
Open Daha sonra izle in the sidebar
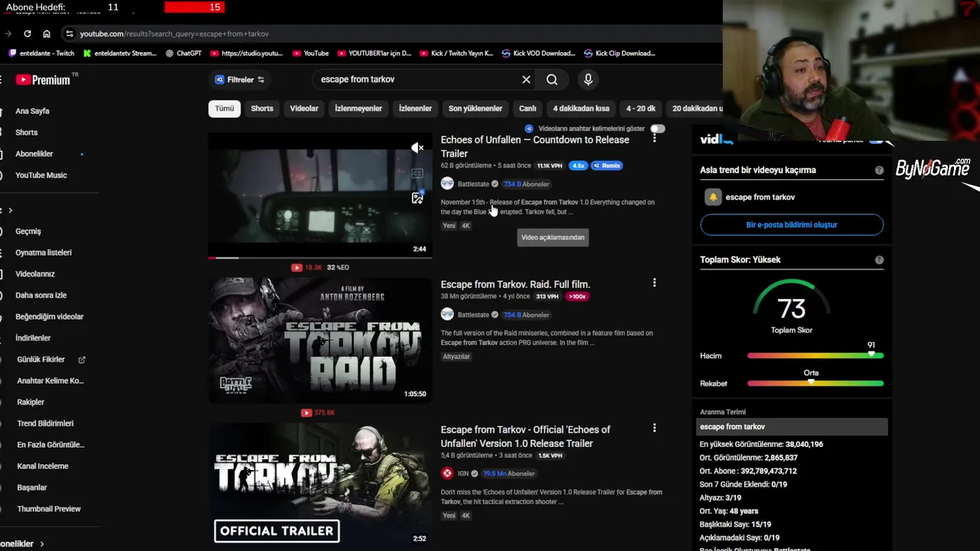(x=41, y=295)
